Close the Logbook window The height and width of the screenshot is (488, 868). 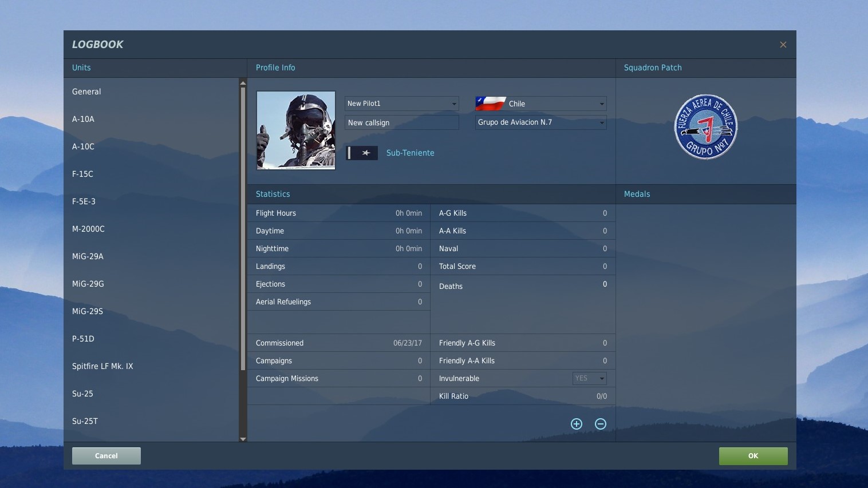(783, 45)
